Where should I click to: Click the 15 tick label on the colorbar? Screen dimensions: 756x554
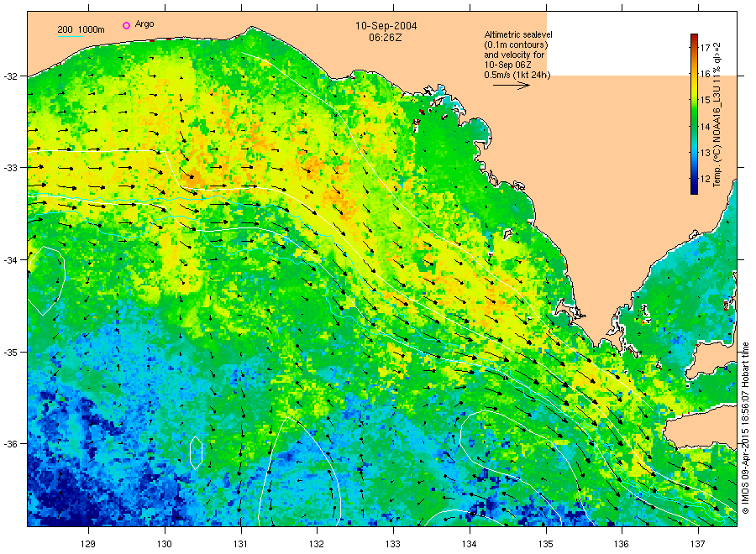pyautogui.click(x=706, y=100)
